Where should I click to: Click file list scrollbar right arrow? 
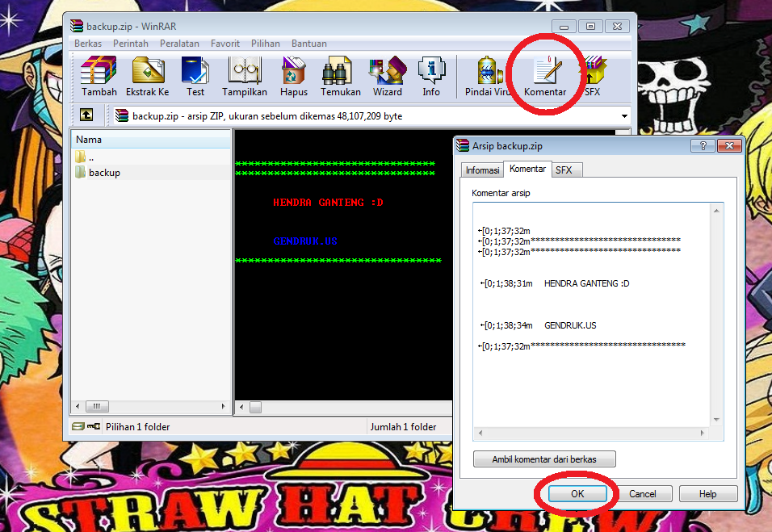click(223, 407)
